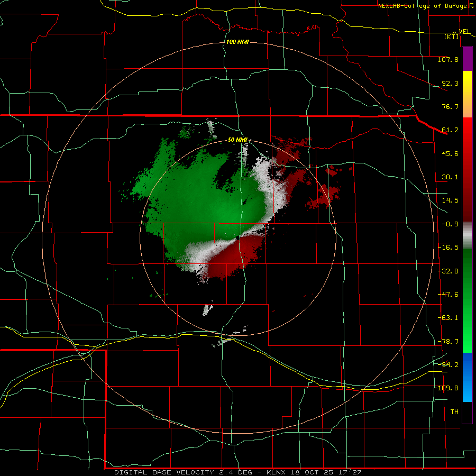476x476 pixels.
Task: Click the [KT] units label
Action: click(452, 36)
